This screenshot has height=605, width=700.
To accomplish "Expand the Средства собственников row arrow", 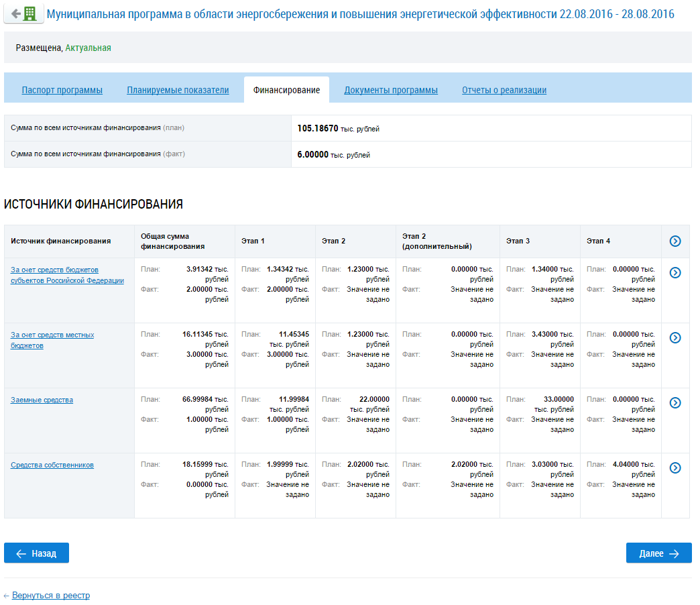I will coord(675,467).
